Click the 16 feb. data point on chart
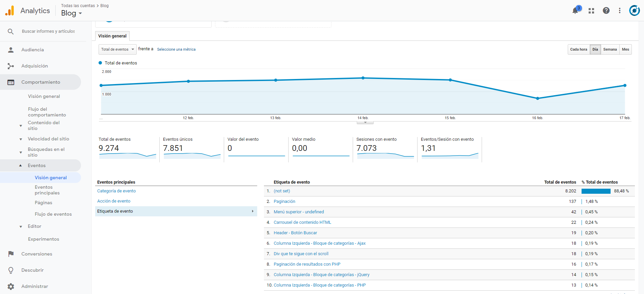644x294 pixels. point(538,99)
